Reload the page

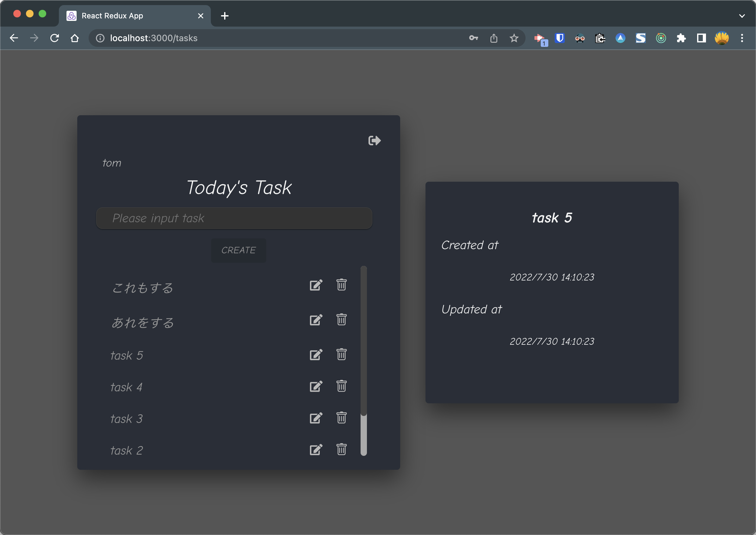pyautogui.click(x=54, y=38)
